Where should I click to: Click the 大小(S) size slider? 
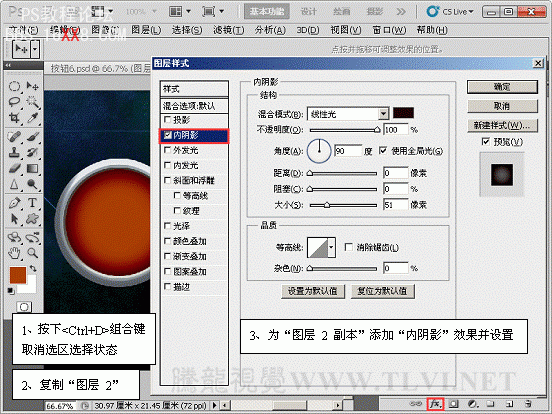pyautogui.click(x=343, y=205)
